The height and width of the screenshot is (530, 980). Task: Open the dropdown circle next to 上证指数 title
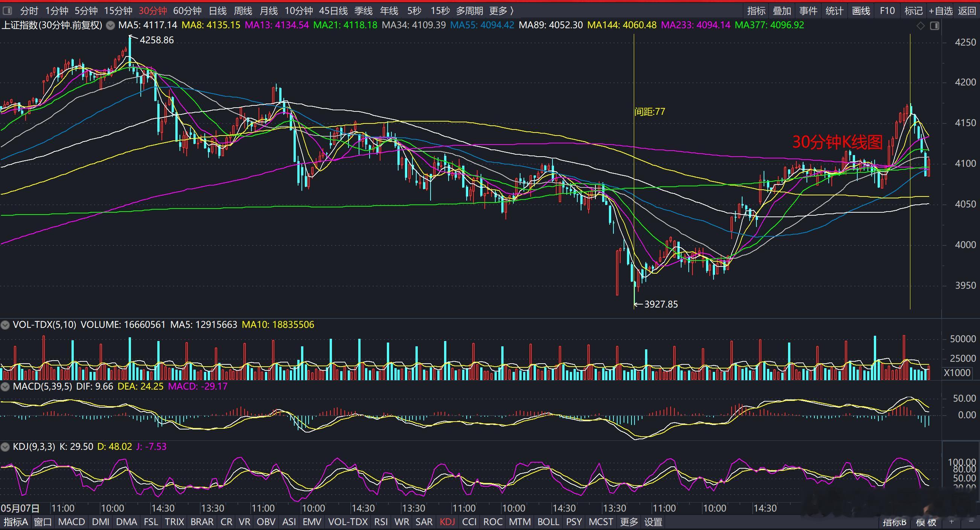tap(110, 26)
